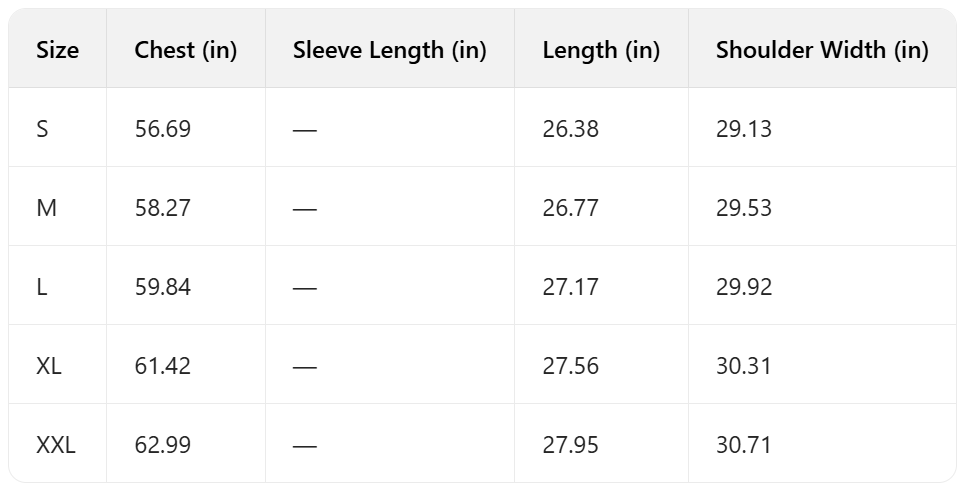The image size is (969, 486).
Task: Select the Sleeve Length (in) header
Action: pos(390,50)
